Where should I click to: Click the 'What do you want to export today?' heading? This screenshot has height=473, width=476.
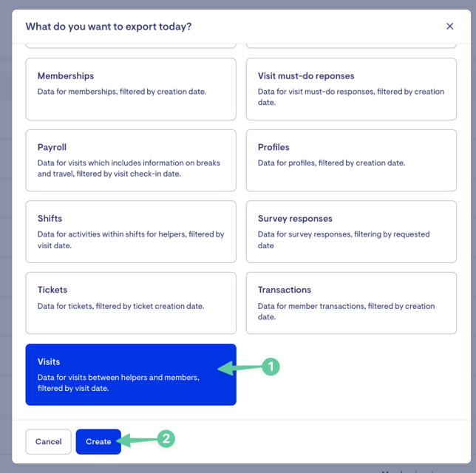109,27
